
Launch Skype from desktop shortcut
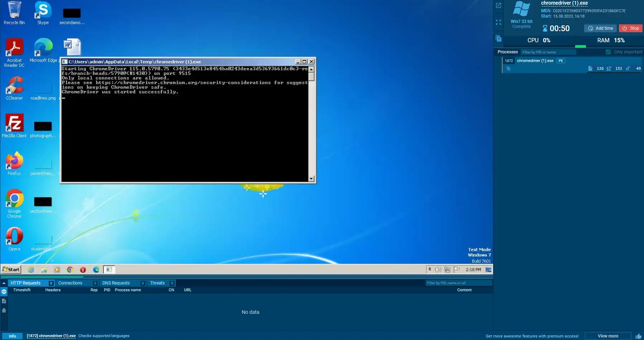[x=43, y=13]
